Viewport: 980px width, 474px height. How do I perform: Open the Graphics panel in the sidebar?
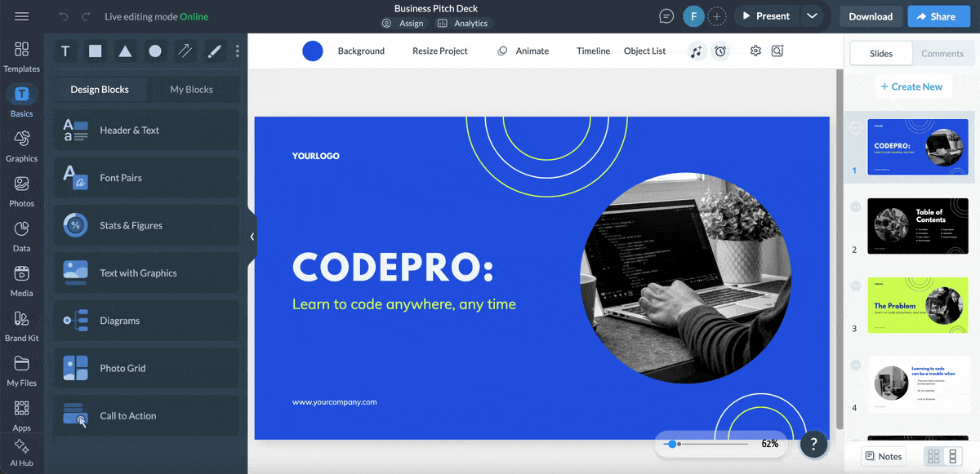click(x=22, y=146)
